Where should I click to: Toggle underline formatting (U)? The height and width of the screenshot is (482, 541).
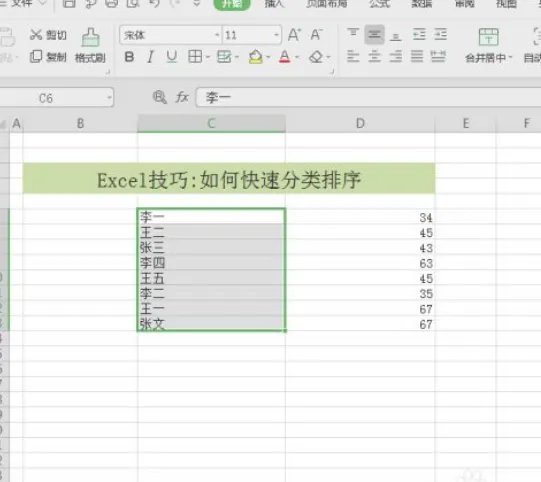pyautogui.click(x=171, y=57)
